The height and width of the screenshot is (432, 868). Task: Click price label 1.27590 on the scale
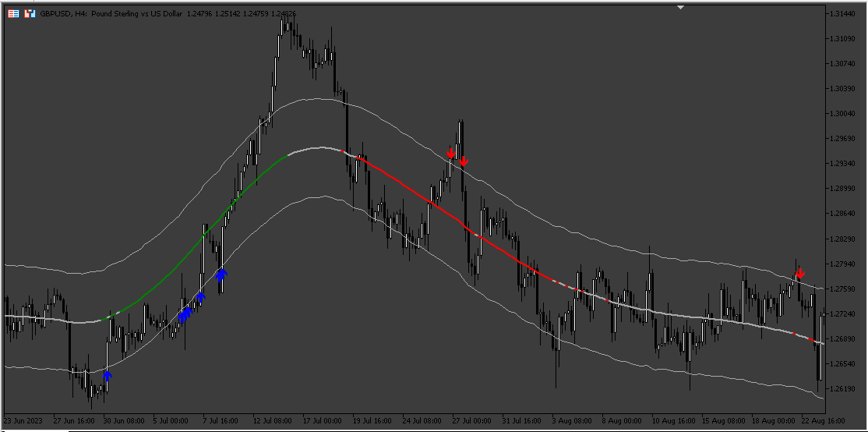(844, 289)
